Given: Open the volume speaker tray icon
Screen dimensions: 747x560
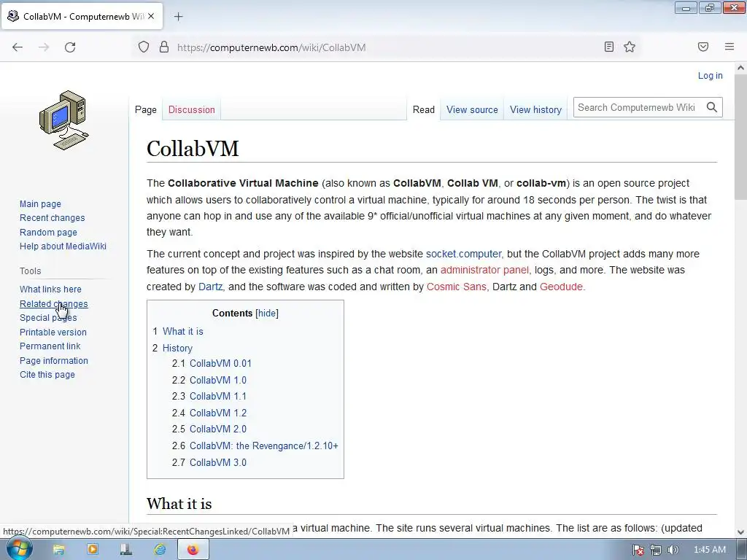Looking at the screenshot, I should click(673, 550).
